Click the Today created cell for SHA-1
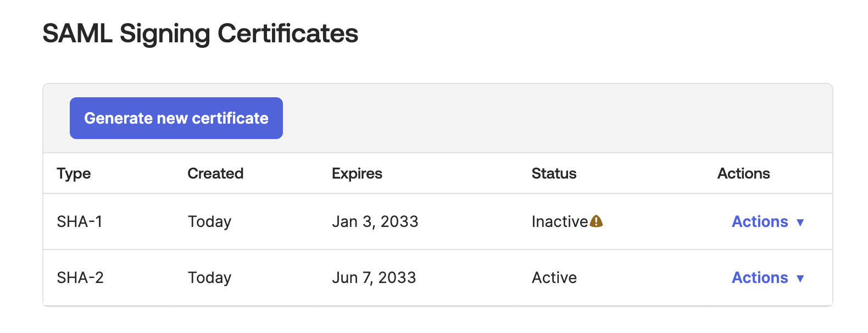Image resolution: width=868 pixels, height=333 pixels. [x=209, y=221]
